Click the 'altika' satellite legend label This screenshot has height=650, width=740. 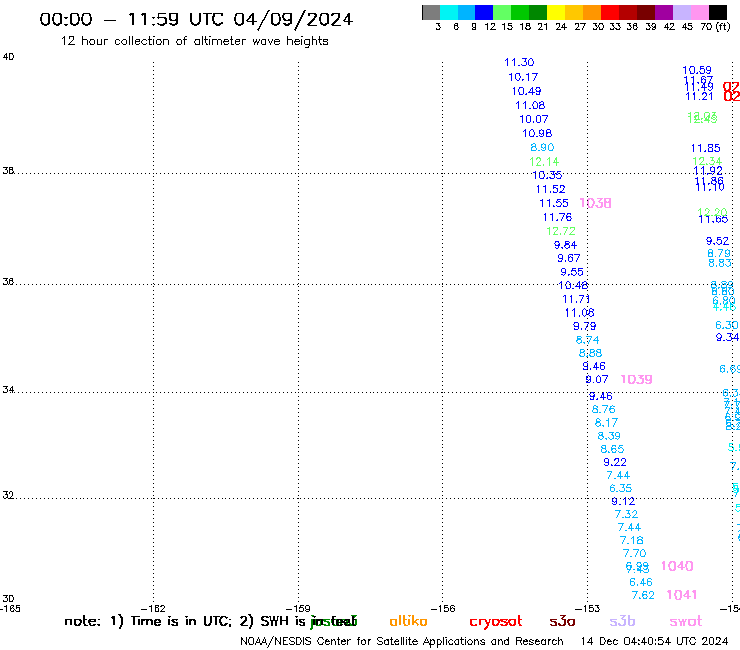pos(408,621)
